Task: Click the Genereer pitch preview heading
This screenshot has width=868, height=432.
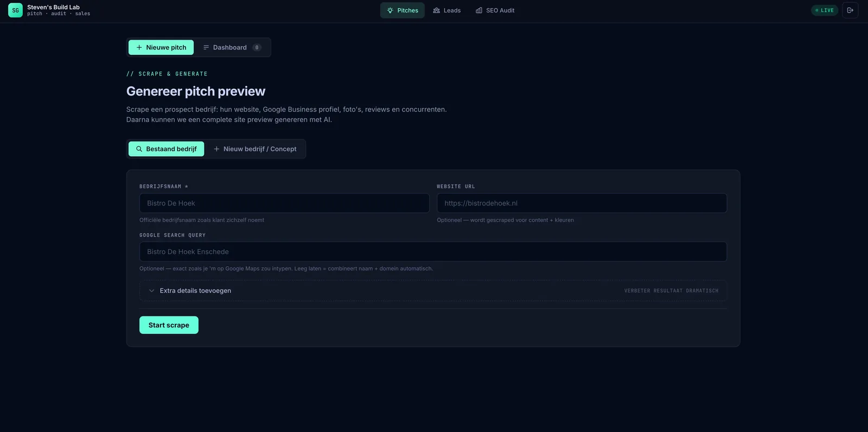Action: [196, 91]
